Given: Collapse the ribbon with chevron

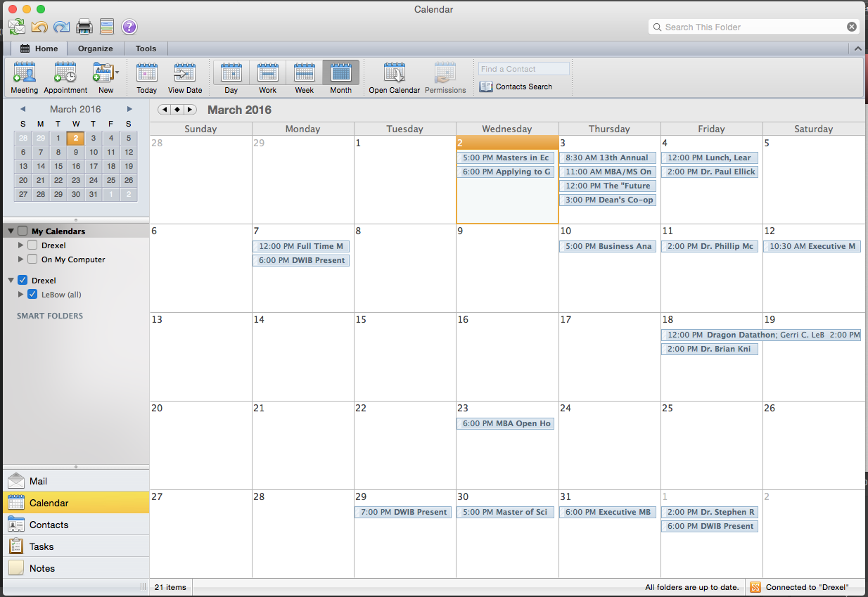Looking at the screenshot, I should (x=857, y=49).
